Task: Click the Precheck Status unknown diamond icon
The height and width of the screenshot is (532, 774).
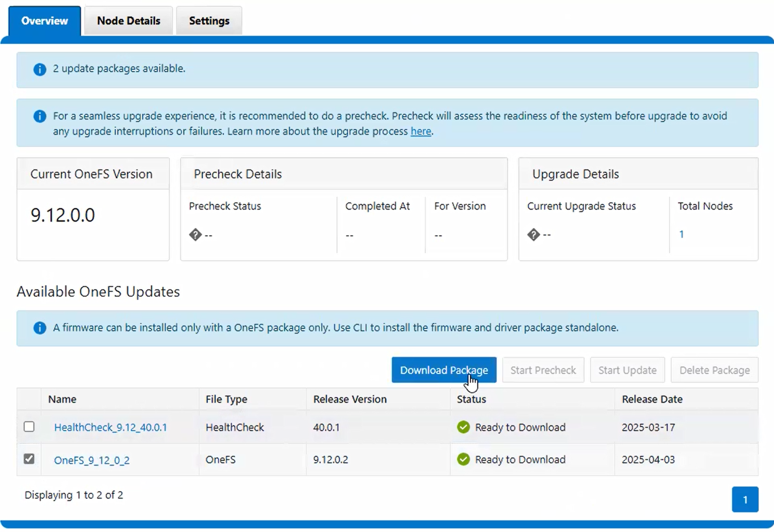Action: pyautogui.click(x=195, y=235)
